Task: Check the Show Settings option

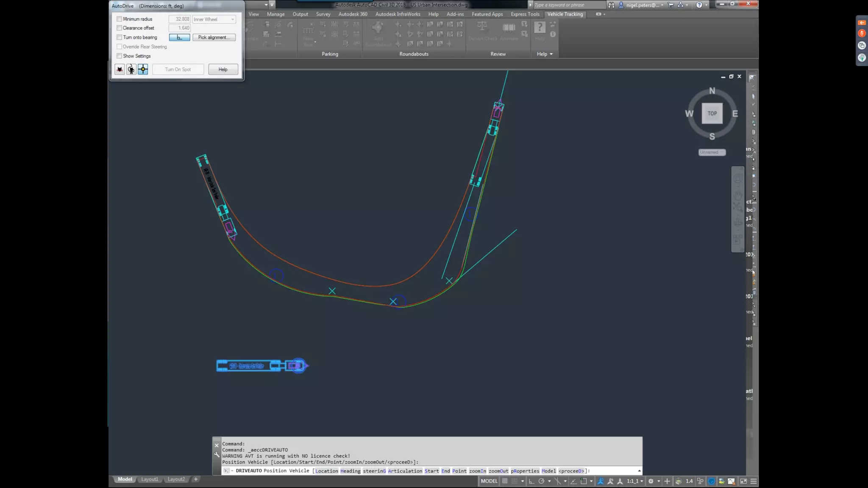Action: pyautogui.click(x=119, y=56)
